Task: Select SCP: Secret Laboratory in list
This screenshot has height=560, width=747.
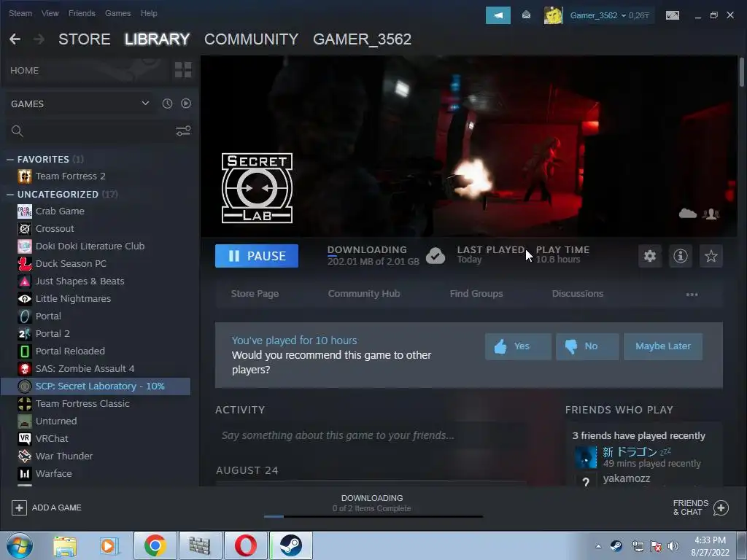Action: coord(96,386)
